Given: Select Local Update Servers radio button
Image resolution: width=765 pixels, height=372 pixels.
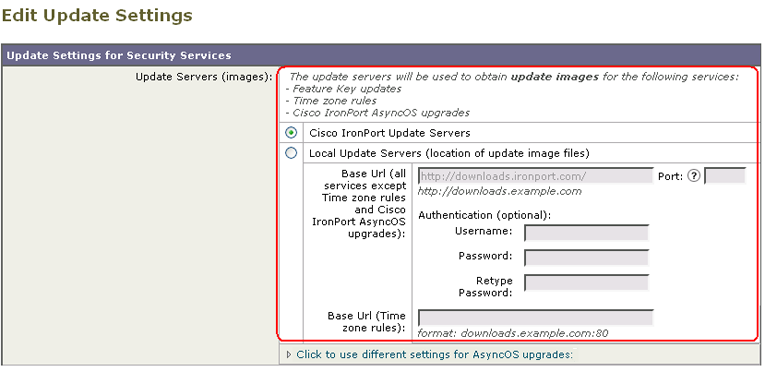Looking at the screenshot, I should pyautogui.click(x=291, y=153).
